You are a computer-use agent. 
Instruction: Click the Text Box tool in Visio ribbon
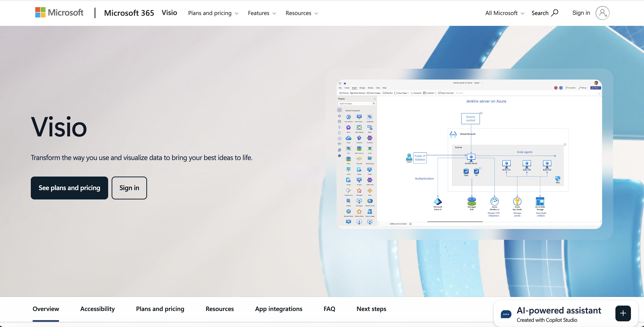pos(388,93)
